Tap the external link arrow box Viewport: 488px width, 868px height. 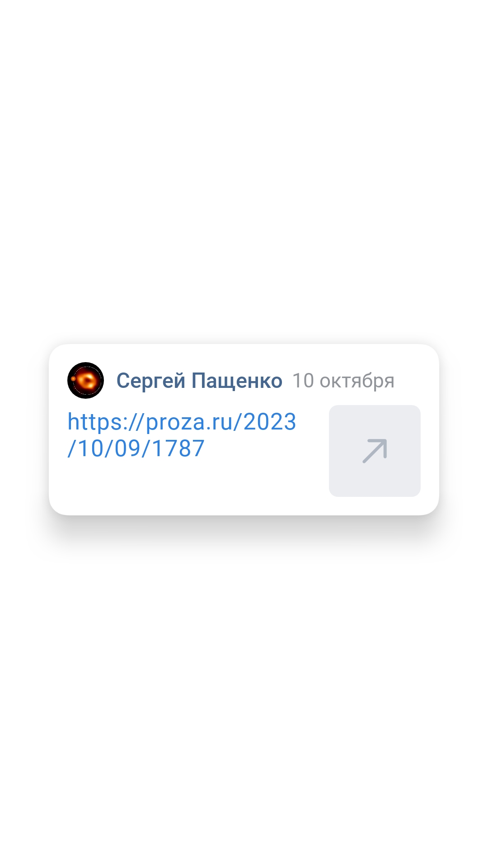coord(375,451)
